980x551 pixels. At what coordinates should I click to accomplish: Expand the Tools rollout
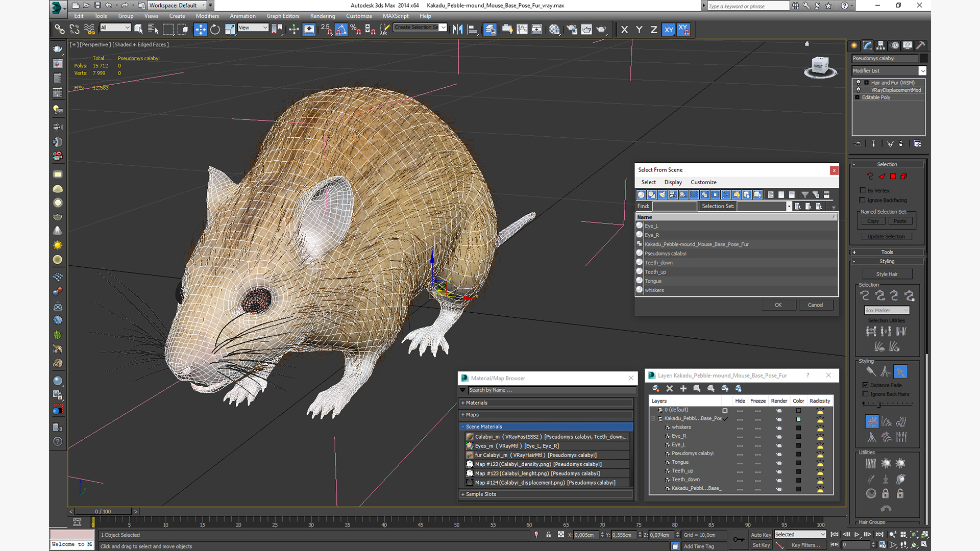887,252
